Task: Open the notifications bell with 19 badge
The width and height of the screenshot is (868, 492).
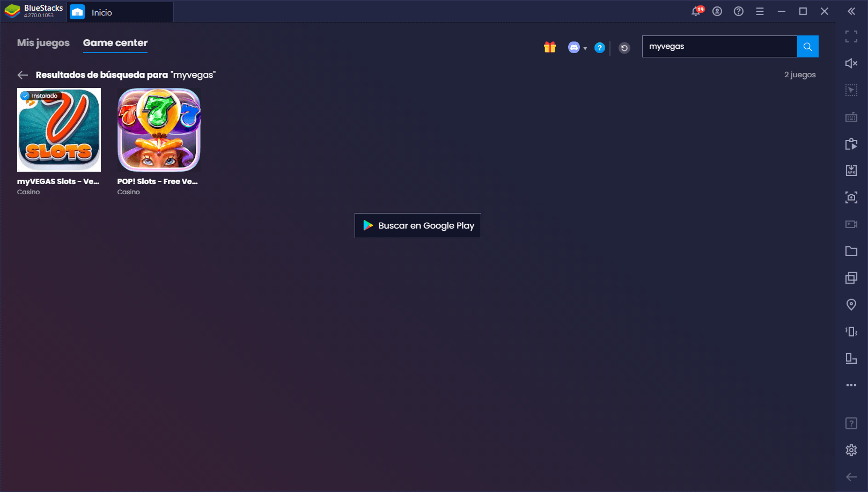Action: click(x=697, y=11)
